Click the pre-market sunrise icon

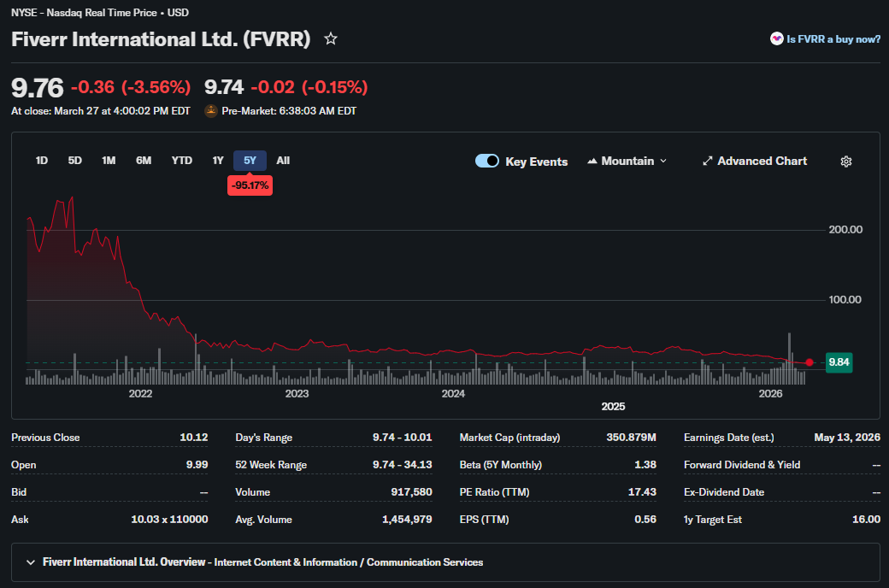pos(211,111)
